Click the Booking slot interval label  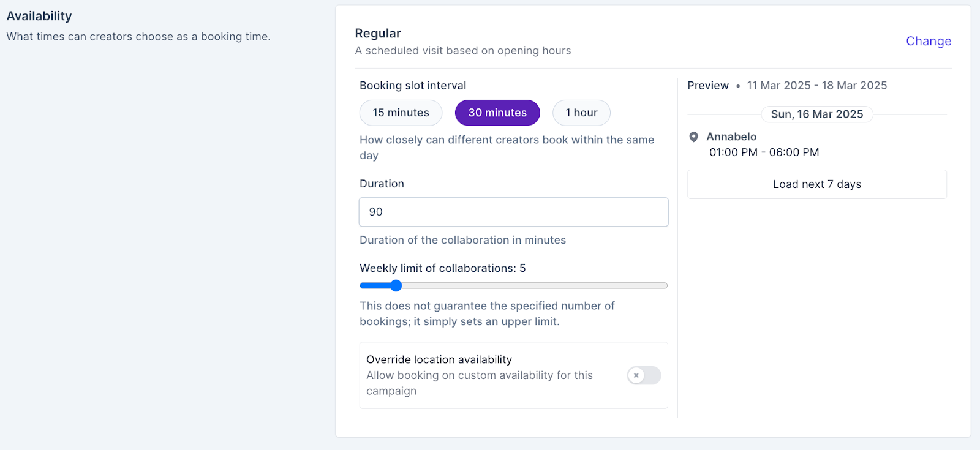tap(413, 86)
